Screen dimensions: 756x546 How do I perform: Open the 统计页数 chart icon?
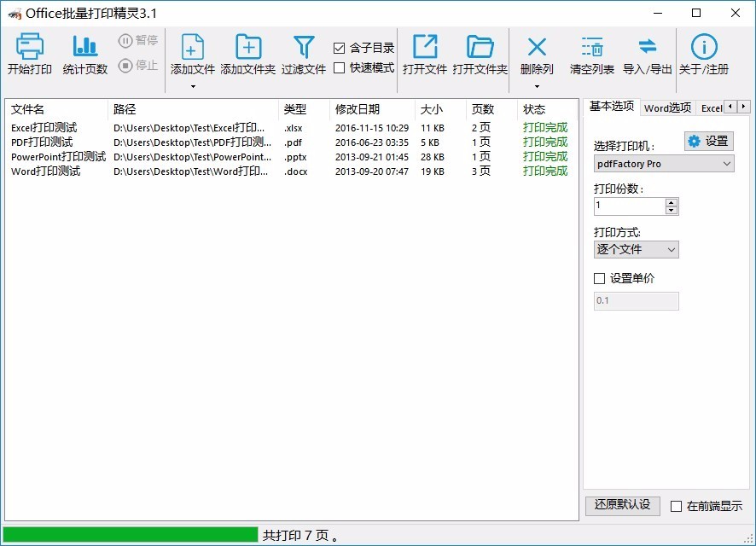click(x=84, y=46)
